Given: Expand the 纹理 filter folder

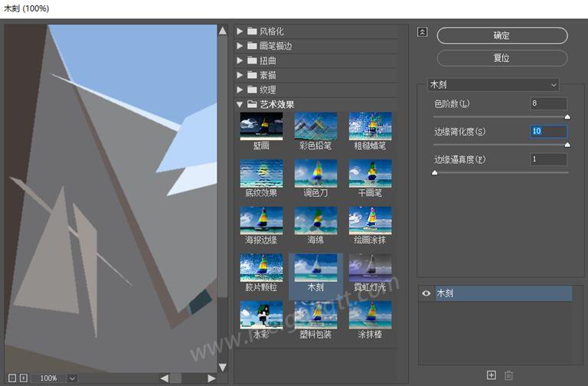Looking at the screenshot, I should 240,90.
